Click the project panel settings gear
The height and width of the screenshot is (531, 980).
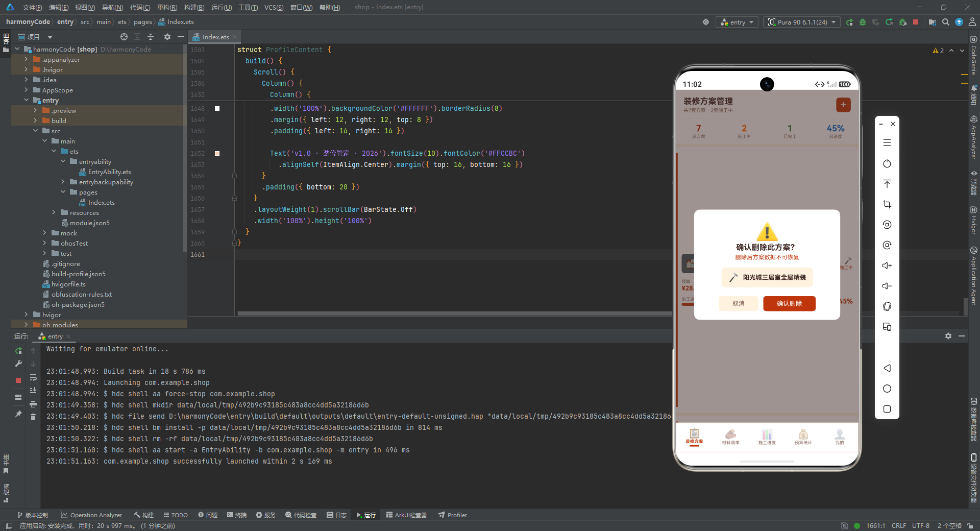click(x=167, y=37)
